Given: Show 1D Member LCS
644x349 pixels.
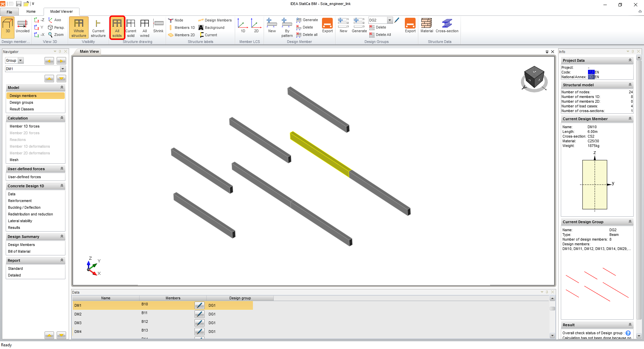Looking at the screenshot, I should [243, 26].
